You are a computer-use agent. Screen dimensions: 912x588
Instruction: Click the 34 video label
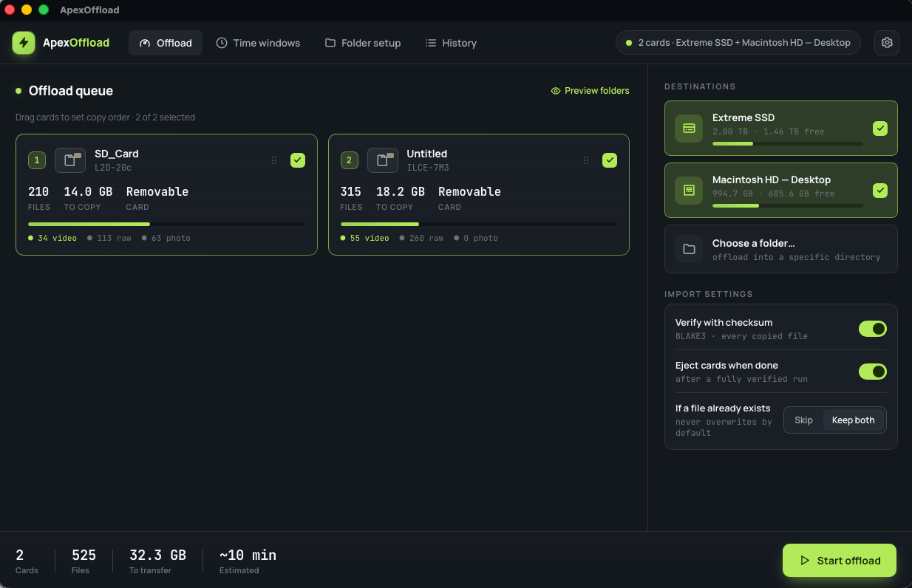[52, 238]
